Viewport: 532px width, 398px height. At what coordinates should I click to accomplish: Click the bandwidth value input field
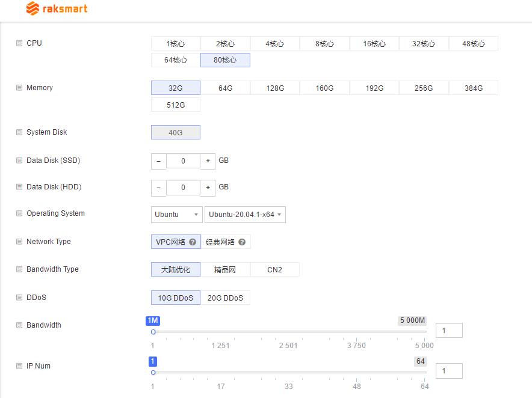(449, 329)
